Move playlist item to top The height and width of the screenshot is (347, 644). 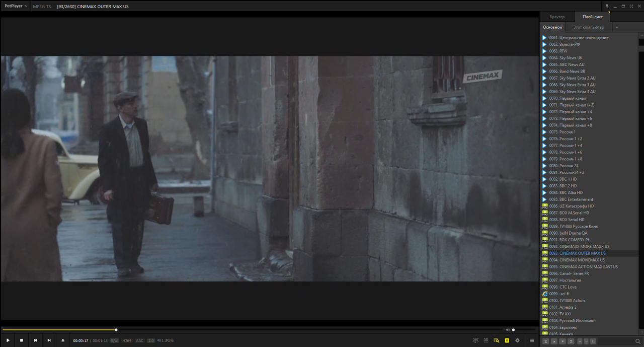546,341
